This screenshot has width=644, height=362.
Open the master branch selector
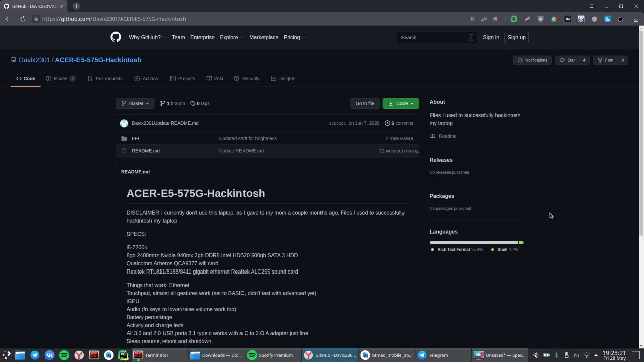coord(135,103)
